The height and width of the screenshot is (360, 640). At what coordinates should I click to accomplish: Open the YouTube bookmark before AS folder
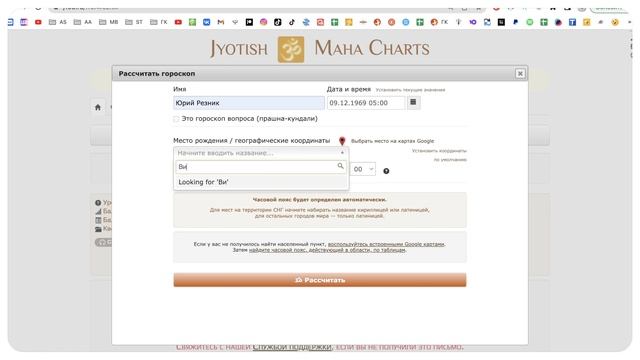pos(38,22)
